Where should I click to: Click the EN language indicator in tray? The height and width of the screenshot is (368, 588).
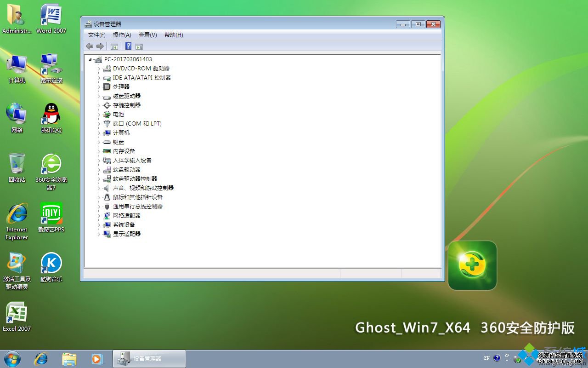(x=487, y=358)
